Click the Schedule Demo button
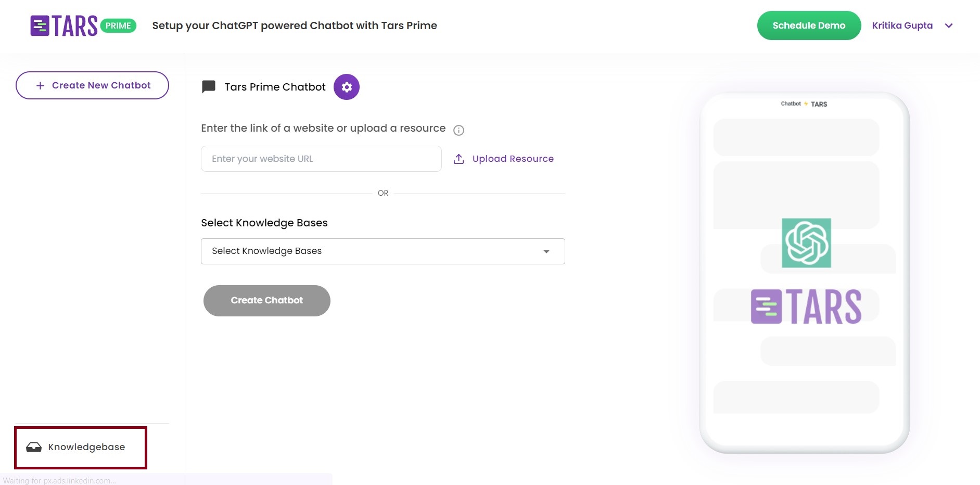The width and height of the screenshot is (980, 485). (809, 25)
